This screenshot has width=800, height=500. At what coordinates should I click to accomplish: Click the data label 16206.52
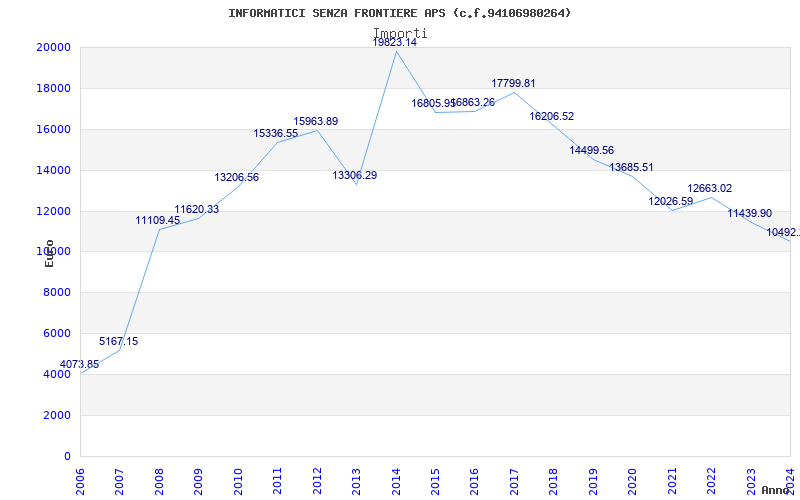coord(552,116)
